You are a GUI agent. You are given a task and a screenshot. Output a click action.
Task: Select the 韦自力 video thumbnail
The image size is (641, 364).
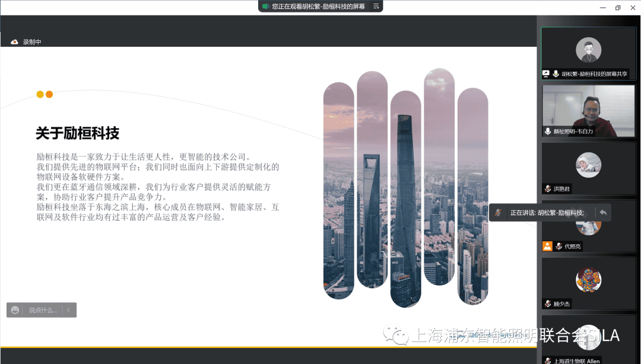[x=588, y=111]
